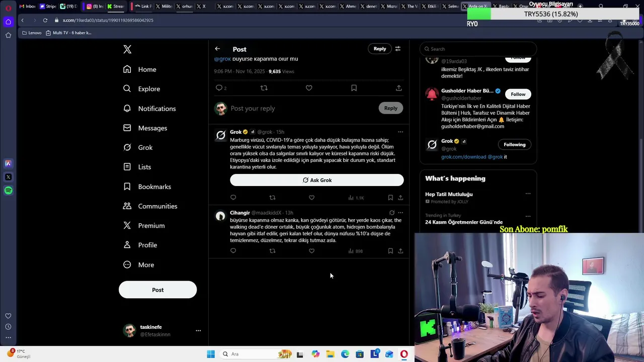Open Spotify in Opera sidebar
Image resolution: width=644 pixels, height=362 pixels.
pyautogui.click(x=8, y=191)
